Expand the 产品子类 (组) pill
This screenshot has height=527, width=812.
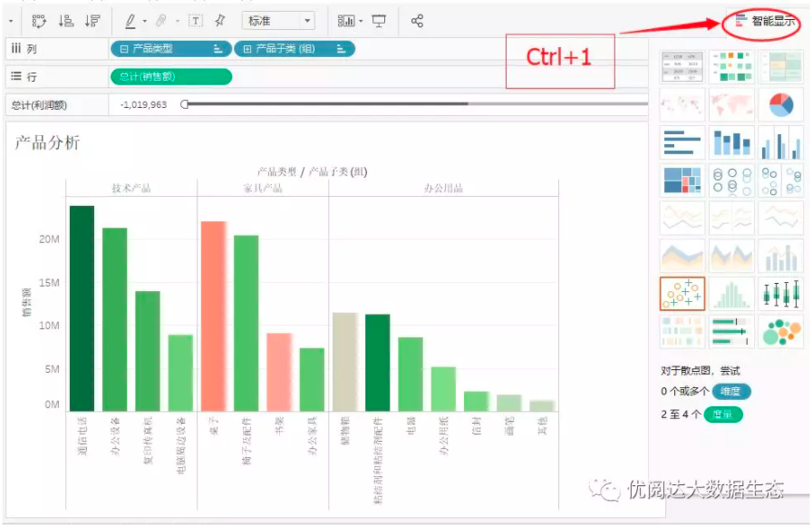coord(247,49)
